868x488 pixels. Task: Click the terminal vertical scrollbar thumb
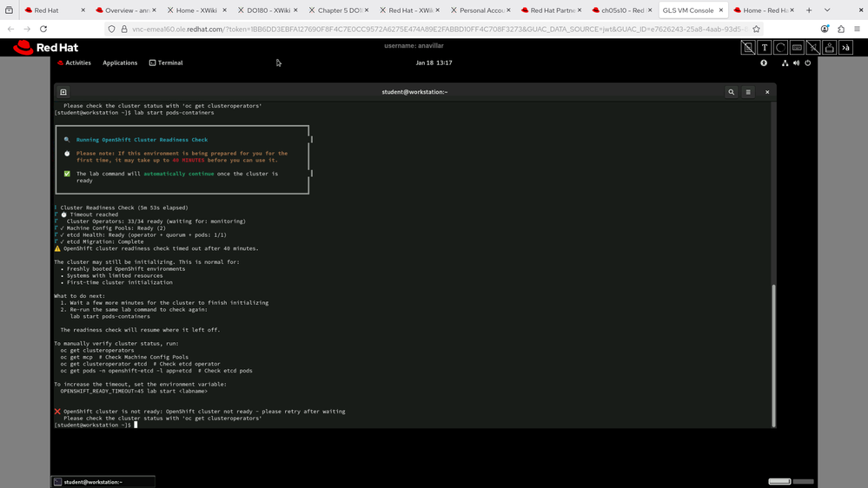[x=773, y=354]
